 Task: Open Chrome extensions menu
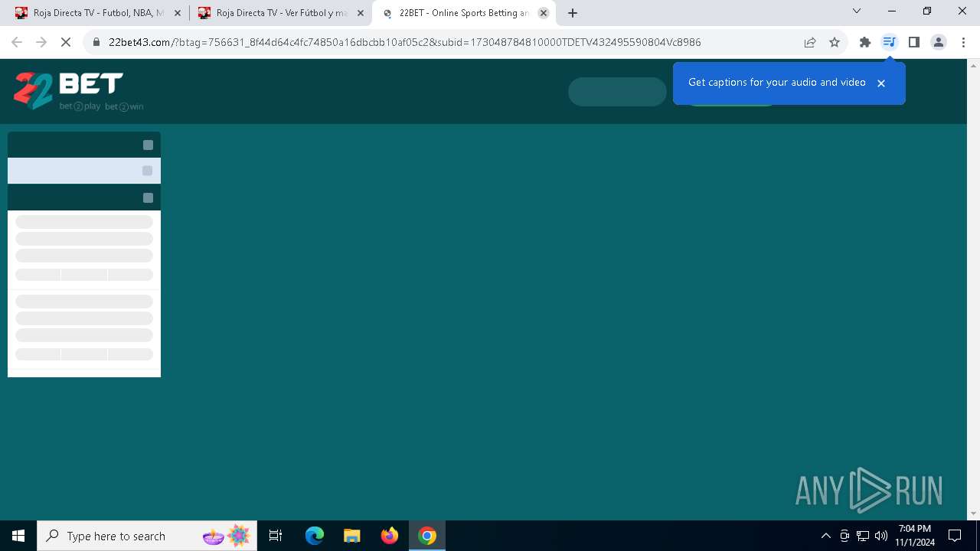click(x=865, y=42)
